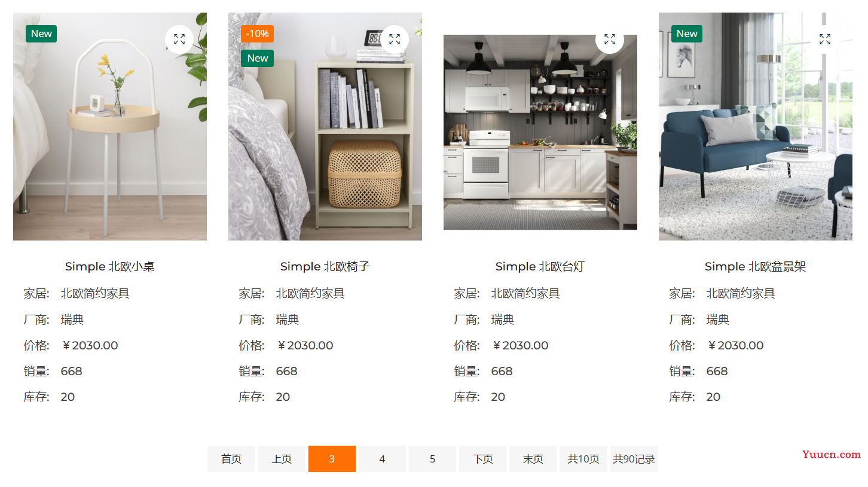The height and width of the screenshot is (487, 868).
Task: Go to the previous page with 上页
Action: click(282, 459)
